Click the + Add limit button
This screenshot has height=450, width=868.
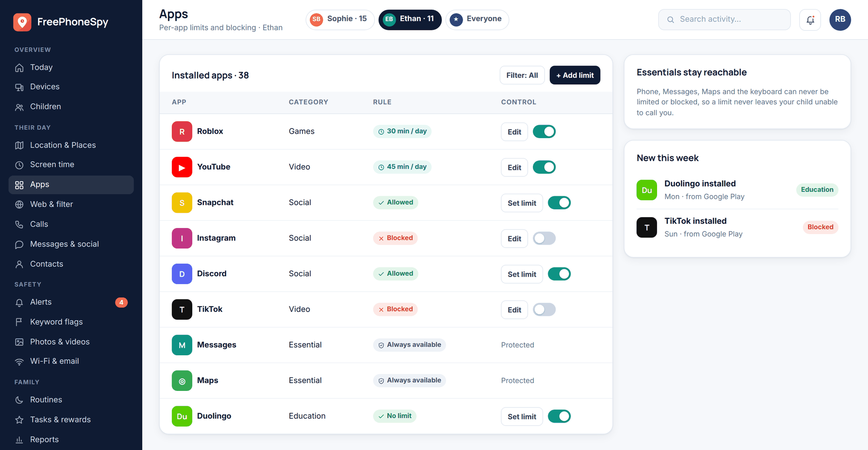(575, 75)
